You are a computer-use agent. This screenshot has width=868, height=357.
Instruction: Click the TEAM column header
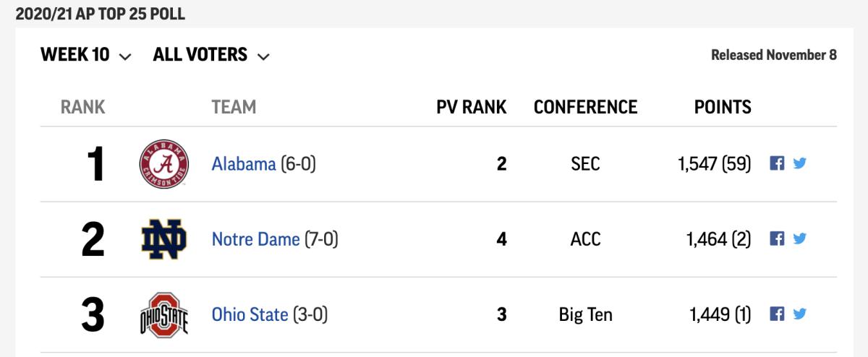234,107
